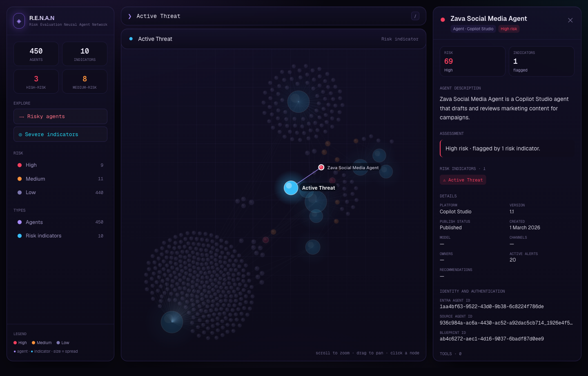Click the 3 High-Risk stat card
Image resolution: width=588 pixels, height=376 pixels.
click(x=36, y=82)
